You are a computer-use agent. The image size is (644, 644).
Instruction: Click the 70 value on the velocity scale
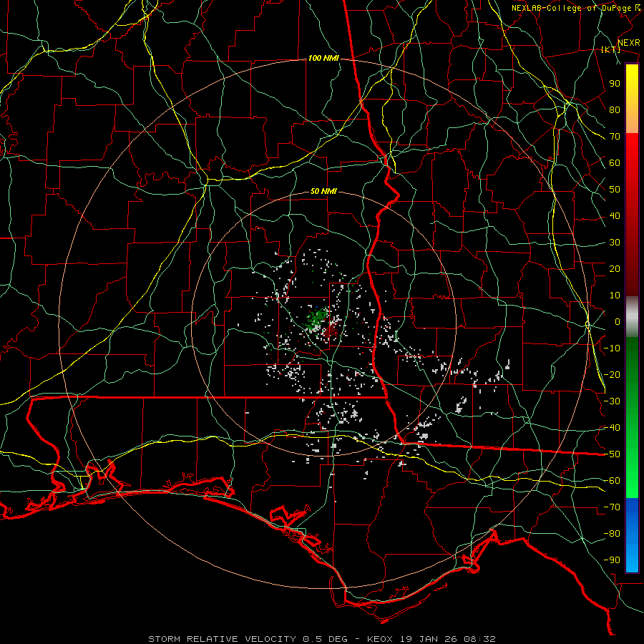pos(615,137)
